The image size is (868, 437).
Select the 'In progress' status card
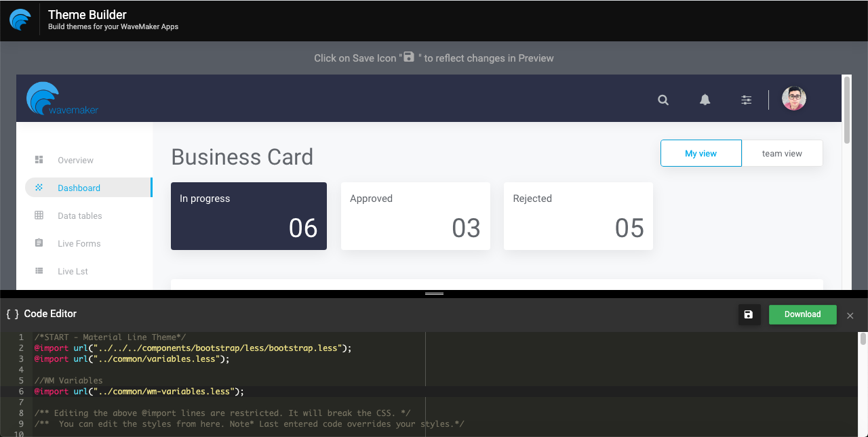(x=248, y=215)
